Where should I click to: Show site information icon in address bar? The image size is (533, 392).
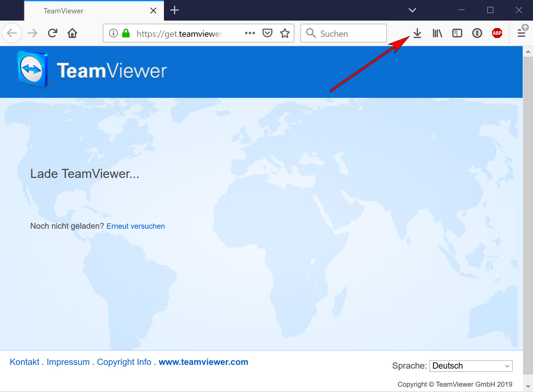tap(113, 33)
